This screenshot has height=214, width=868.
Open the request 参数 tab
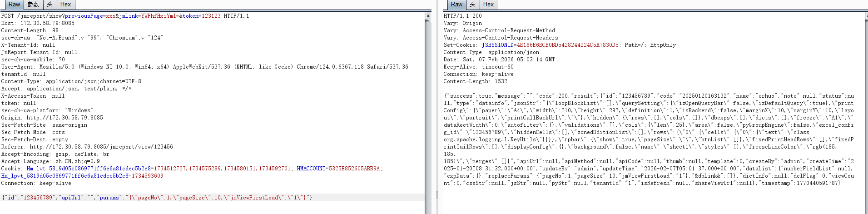pos(33,5)
